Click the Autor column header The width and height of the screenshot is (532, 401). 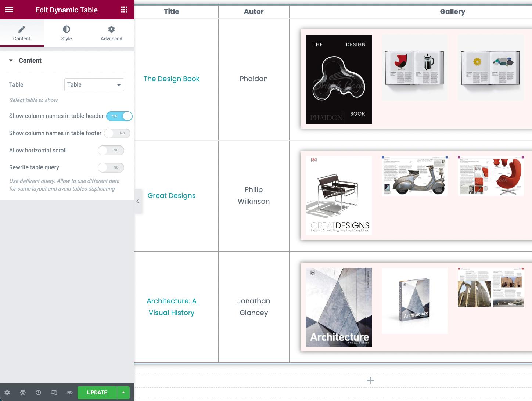point(254,11)
